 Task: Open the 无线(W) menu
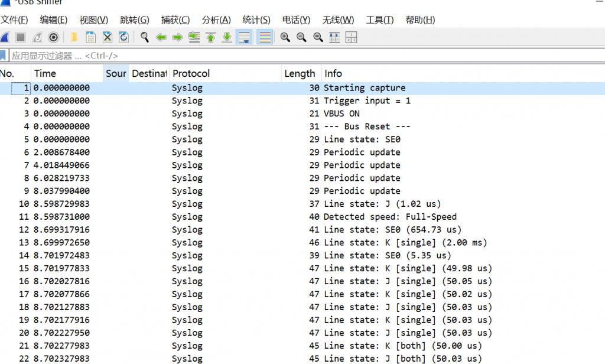[x=338, y=20]
